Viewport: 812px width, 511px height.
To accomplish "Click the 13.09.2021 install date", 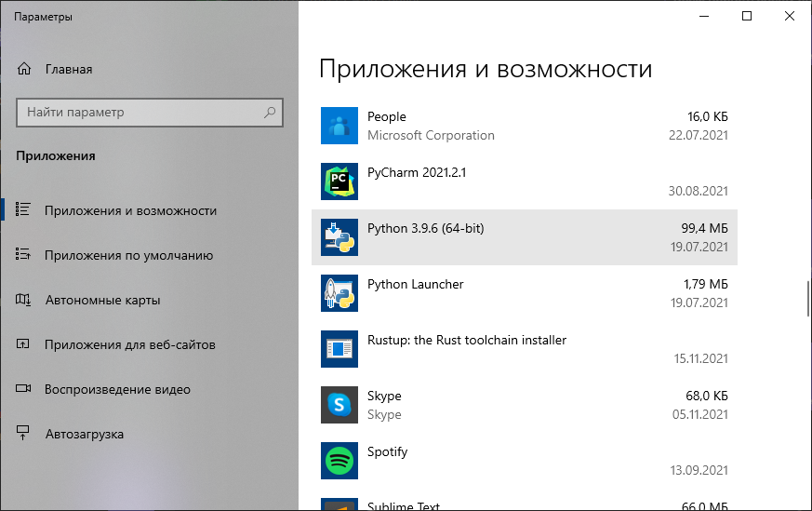I will (x=699, y=471).
